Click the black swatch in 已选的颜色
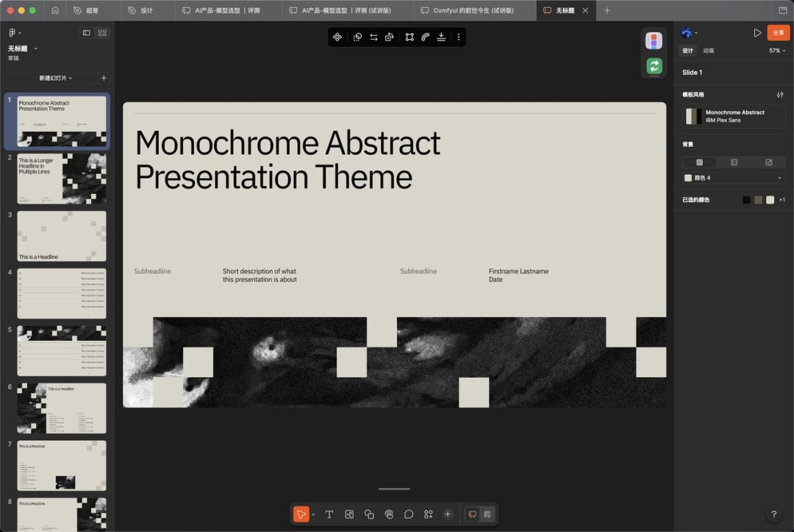Viewport: 794px width, 532px height. click(746, 200)
